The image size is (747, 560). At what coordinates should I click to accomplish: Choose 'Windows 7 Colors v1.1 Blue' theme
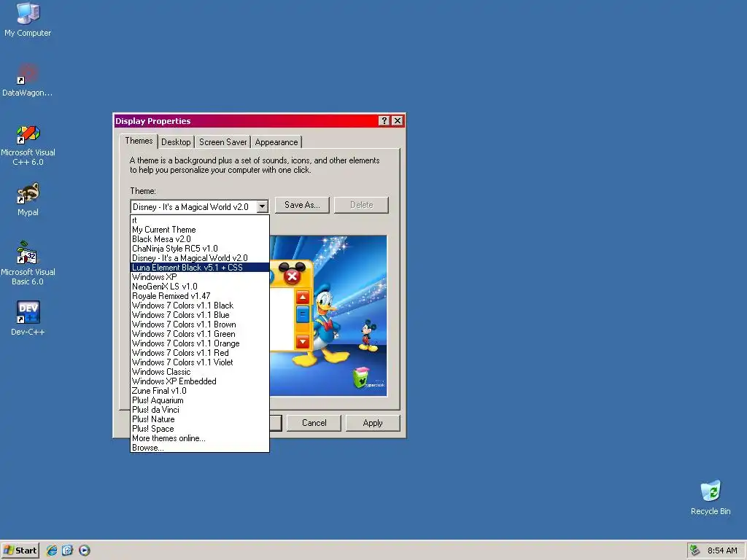click(x=200, y=315)
